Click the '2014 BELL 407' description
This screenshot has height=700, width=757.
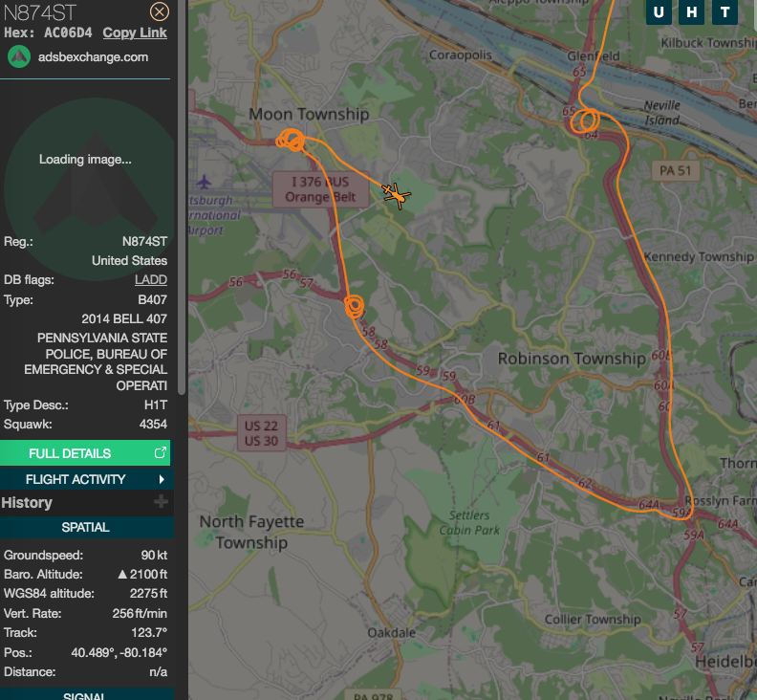pos(124,318)
